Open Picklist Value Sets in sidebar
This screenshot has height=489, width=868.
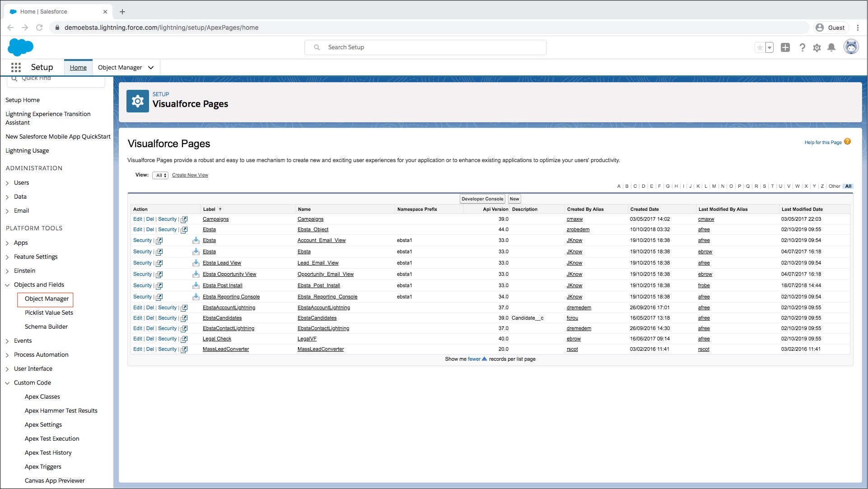[49, 312]
